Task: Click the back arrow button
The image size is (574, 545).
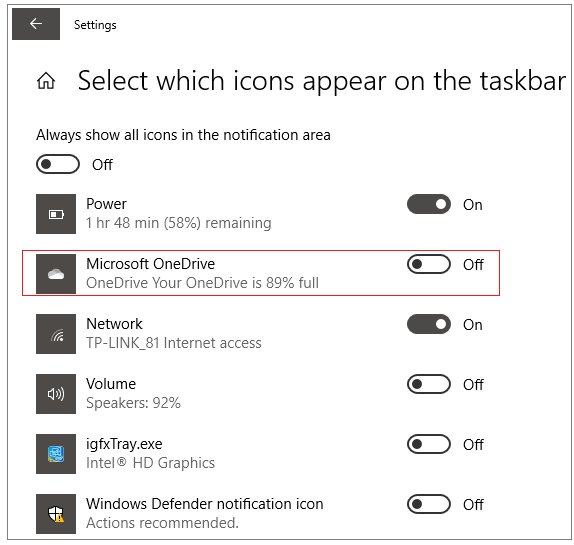Action: (x=36, y=24)
